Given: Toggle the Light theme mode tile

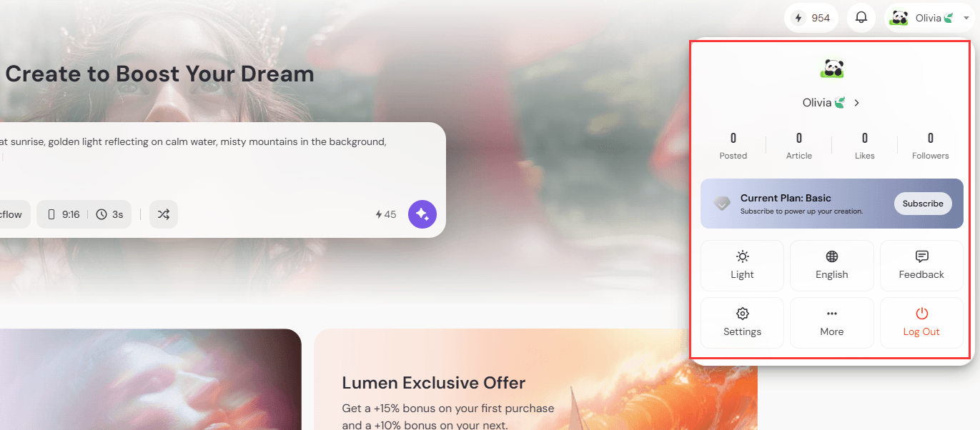Looking at the screenshot, I should [x=742, y=266].
